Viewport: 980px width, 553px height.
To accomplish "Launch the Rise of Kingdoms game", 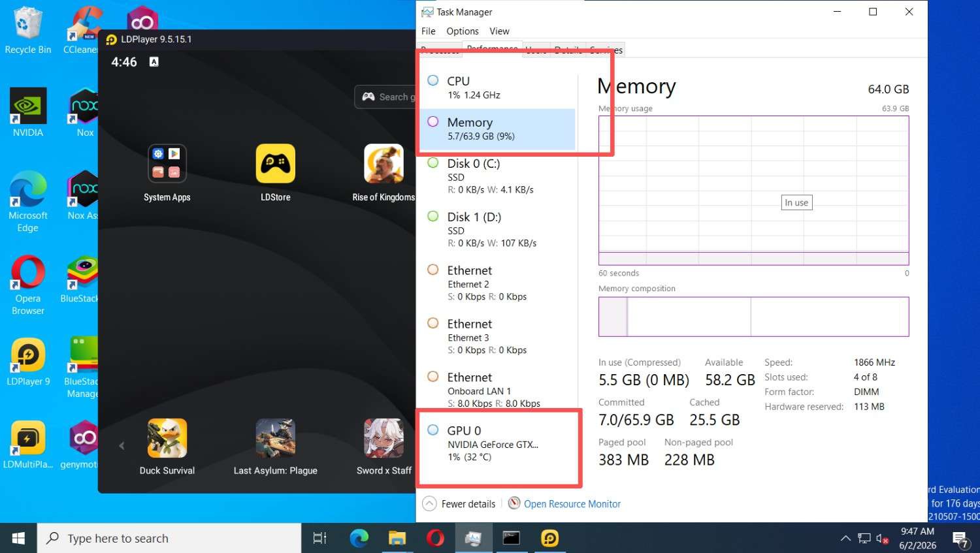I will 384,163.
